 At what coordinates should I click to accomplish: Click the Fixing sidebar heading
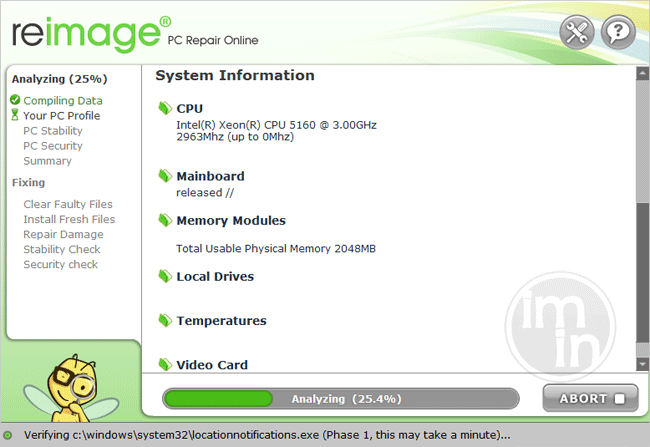click(28, 182)
